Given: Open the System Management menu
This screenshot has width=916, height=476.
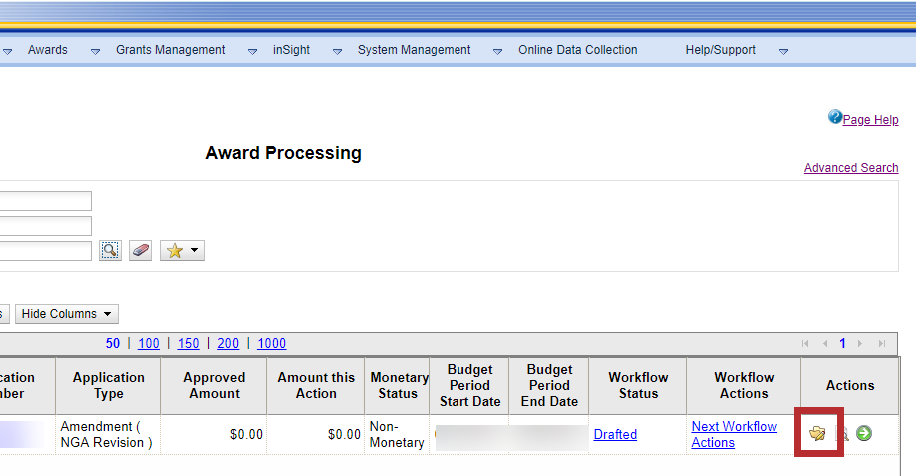Looking at the screenshot, I should click(x=413, y=50).
